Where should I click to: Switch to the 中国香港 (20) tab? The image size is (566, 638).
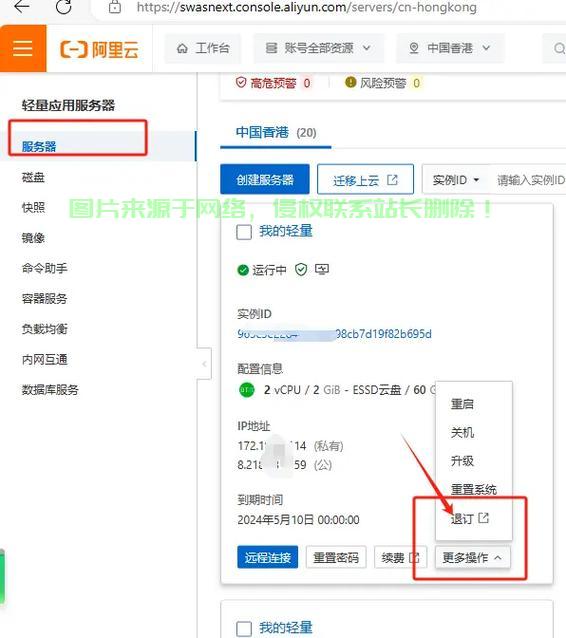coord(276,133)
